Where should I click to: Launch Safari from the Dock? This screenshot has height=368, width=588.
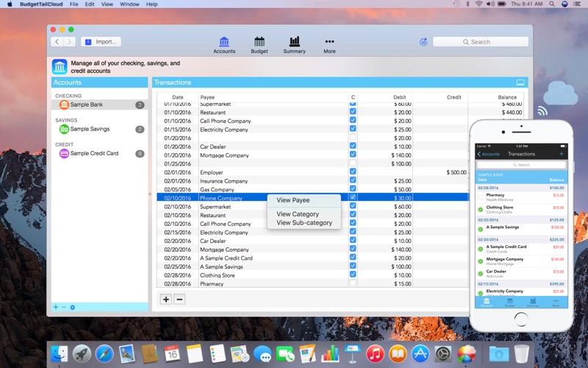pos(104,354)
